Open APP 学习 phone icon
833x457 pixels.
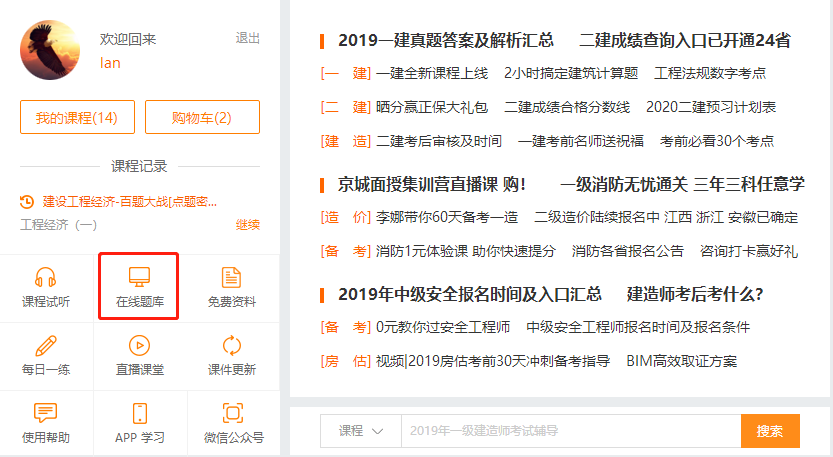tap(139, 413)
